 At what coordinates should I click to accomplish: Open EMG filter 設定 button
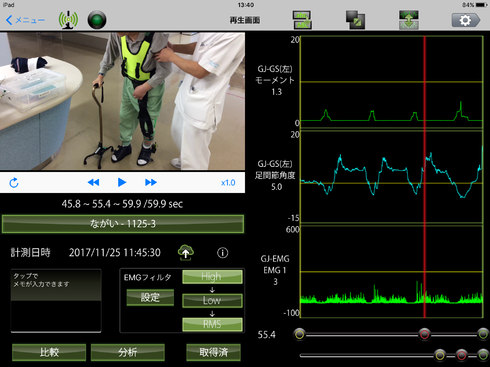[150, 297]
